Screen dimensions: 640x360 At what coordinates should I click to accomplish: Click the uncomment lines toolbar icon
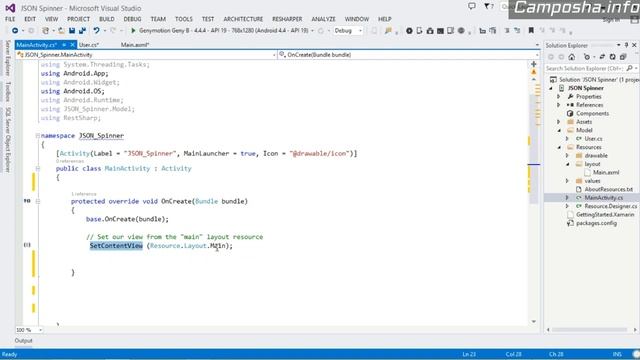pyautogui.click(x=517, y=31)
